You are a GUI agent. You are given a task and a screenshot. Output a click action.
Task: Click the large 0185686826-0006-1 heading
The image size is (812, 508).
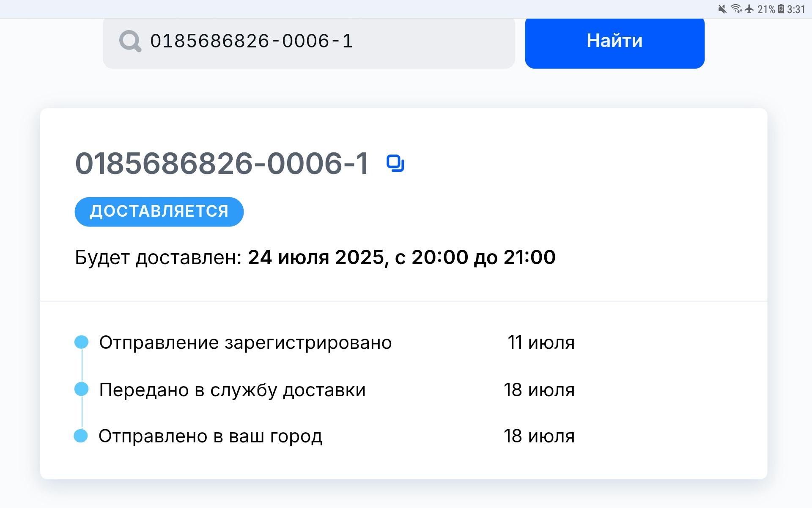(x=222, y=163)
